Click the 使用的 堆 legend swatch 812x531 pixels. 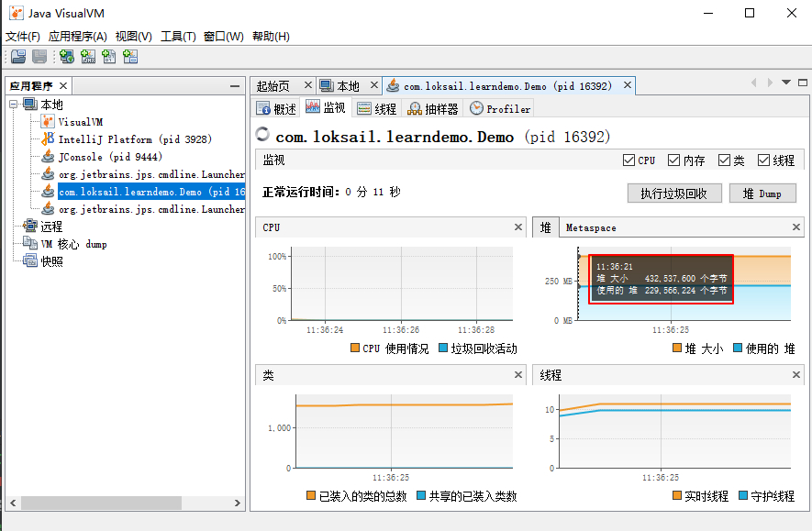[738, 348]
